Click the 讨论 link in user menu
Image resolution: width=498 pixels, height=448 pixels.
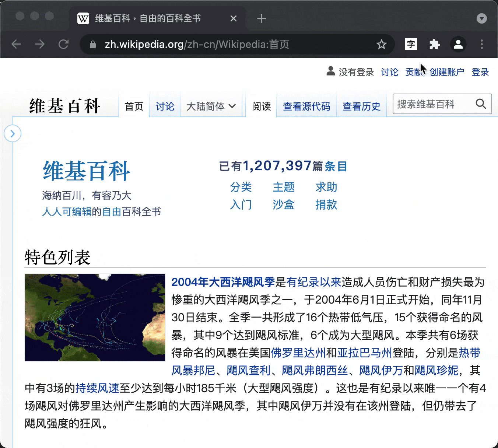tap(390, 72)
